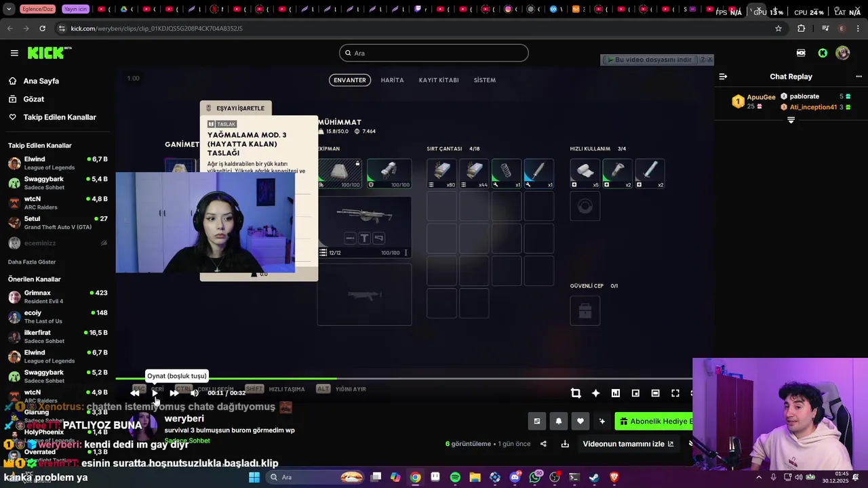Enter fullscreen mode
This screenshot has width=868, height=488.
click(675, 393)
